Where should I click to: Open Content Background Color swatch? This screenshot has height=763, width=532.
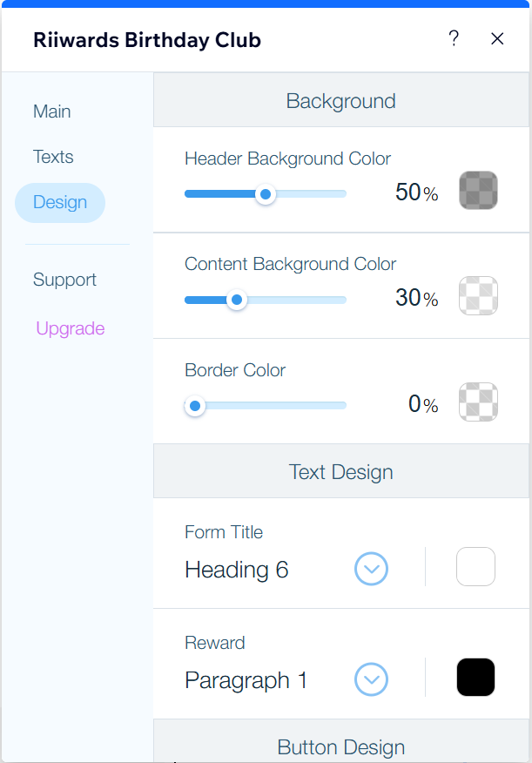tap(478, 295)
